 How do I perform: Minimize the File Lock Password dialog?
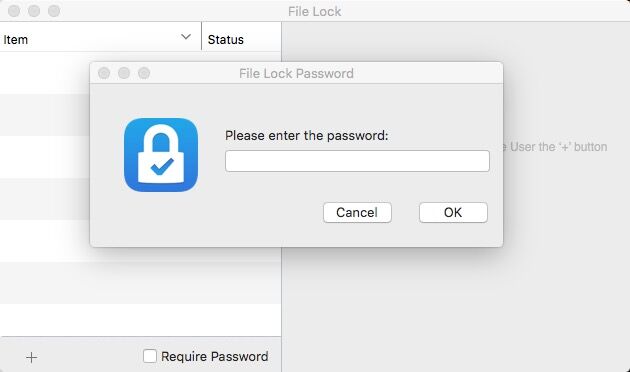click(x=124, y=73)
